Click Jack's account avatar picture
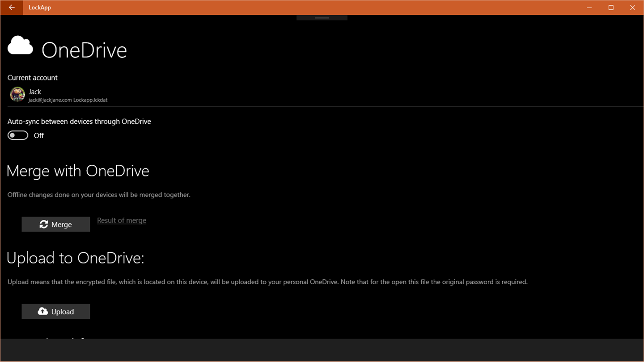Viewport: 644px width, 362px height. pos(17,94)
